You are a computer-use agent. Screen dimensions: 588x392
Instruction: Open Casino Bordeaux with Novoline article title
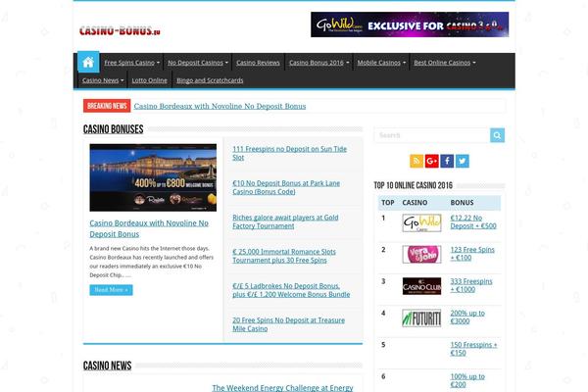(149, 228)
